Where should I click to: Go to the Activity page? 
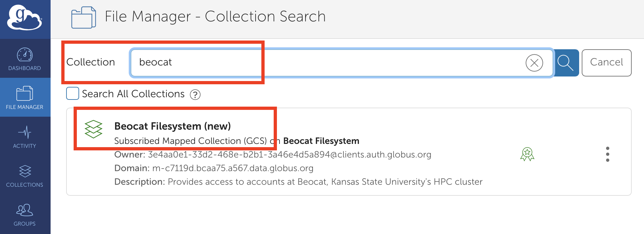(25, 136)
